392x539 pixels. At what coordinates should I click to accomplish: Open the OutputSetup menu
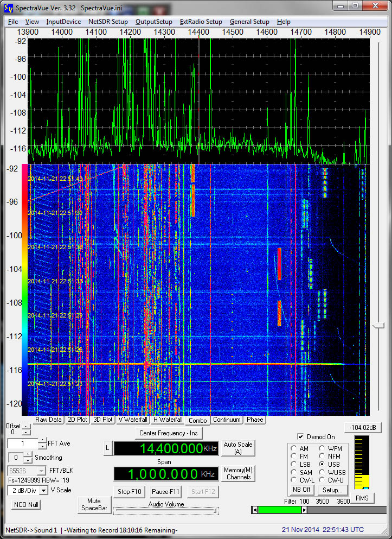click(154, 22)
